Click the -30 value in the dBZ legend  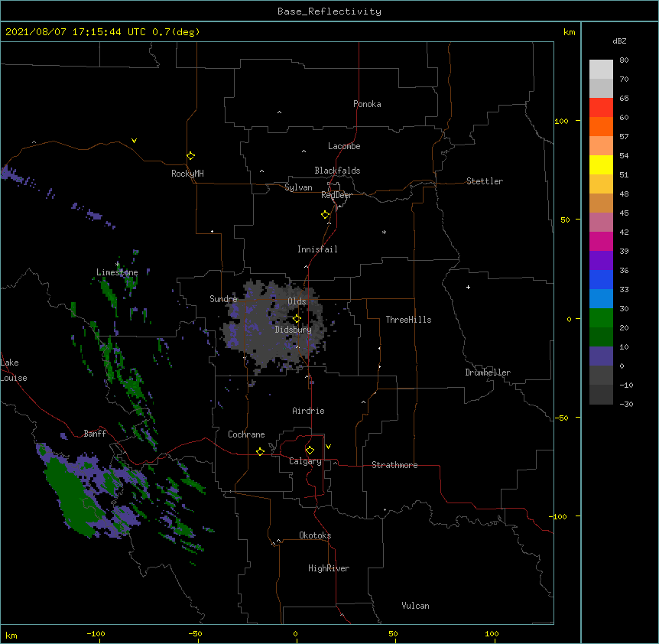click(x=626, y=405)
